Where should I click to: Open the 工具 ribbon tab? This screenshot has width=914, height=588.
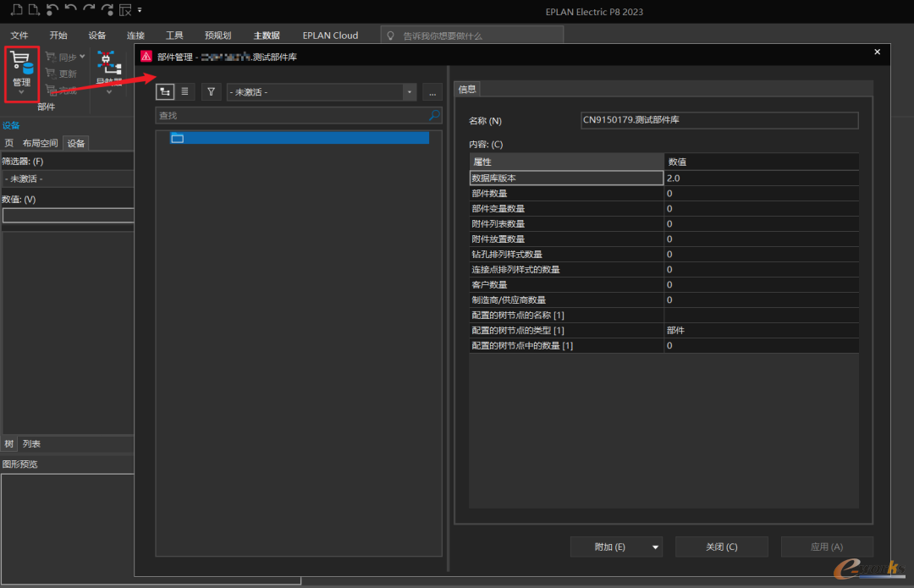[x=174, y=36]
